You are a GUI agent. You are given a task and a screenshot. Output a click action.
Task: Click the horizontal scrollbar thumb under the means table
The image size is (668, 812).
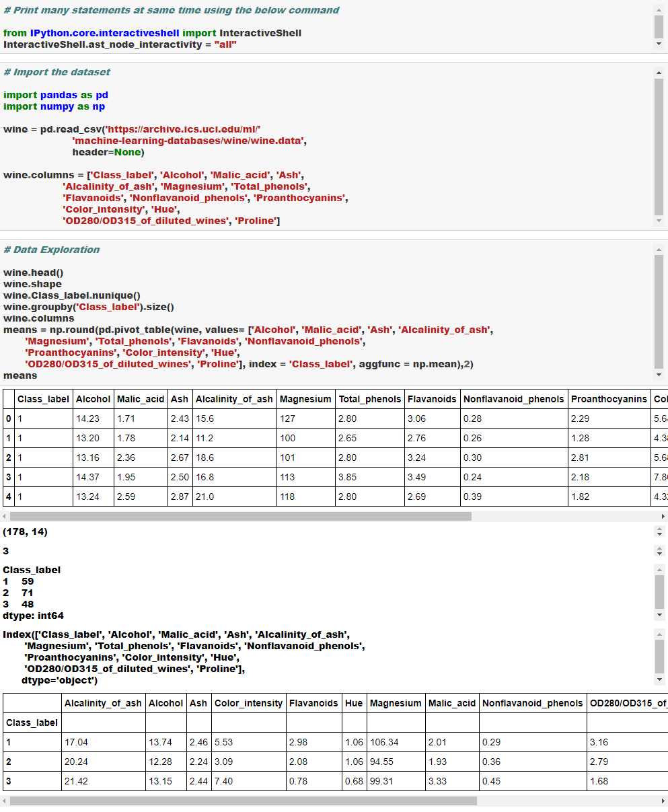(x=244, y=801)
